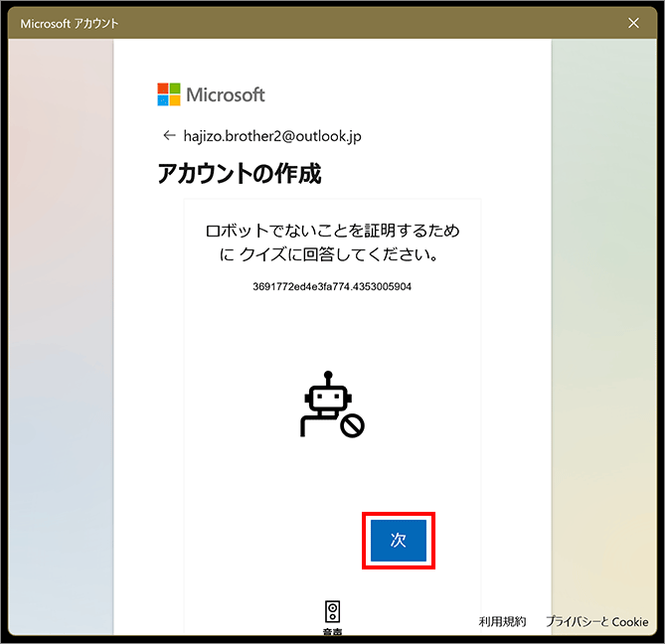Click the Microsoft アカウント window title

coord(70,23)
